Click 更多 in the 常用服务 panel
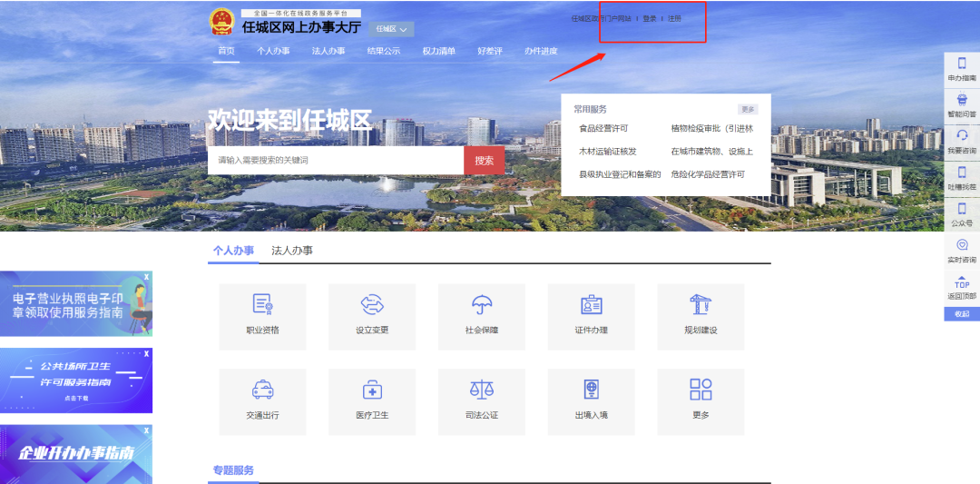The image size is (980, 484). click(747, 109)
